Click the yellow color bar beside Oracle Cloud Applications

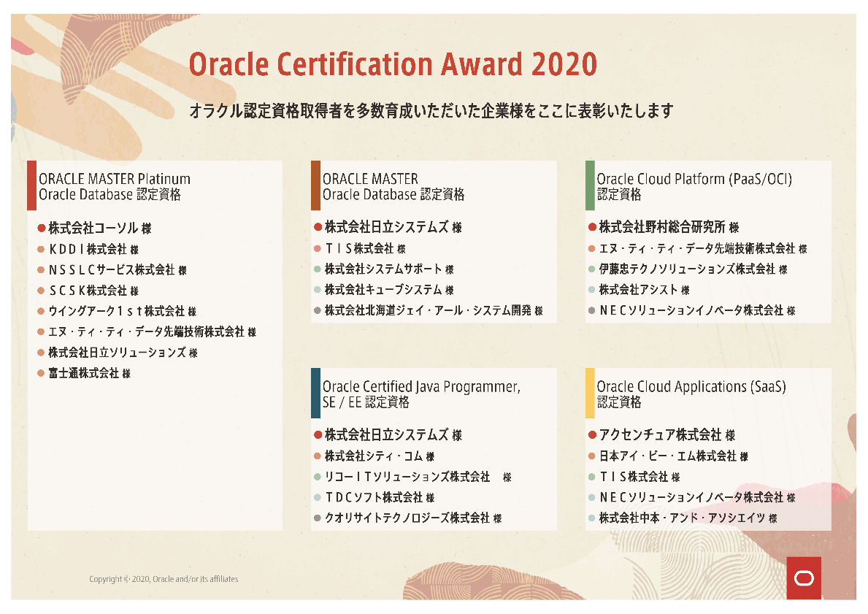590,393
